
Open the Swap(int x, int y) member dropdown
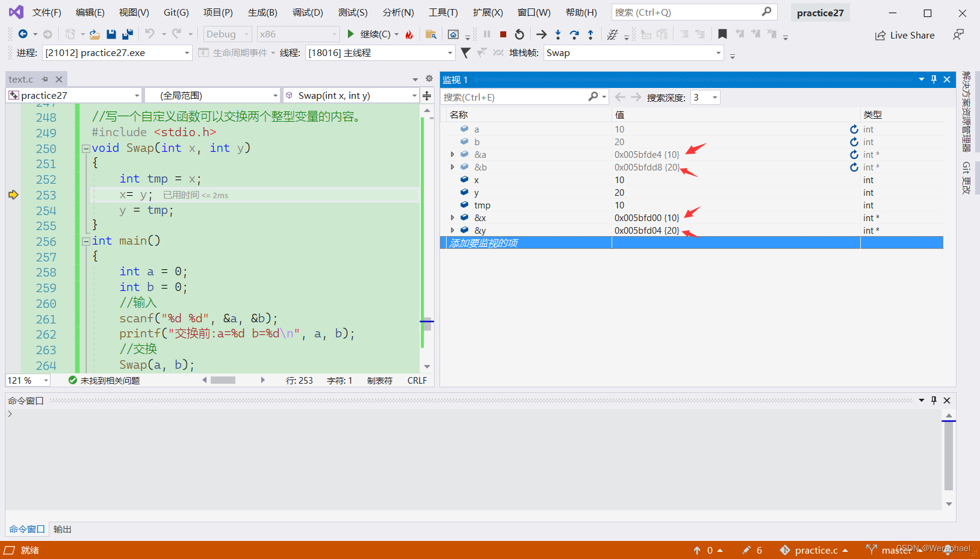tap(351, 96)
